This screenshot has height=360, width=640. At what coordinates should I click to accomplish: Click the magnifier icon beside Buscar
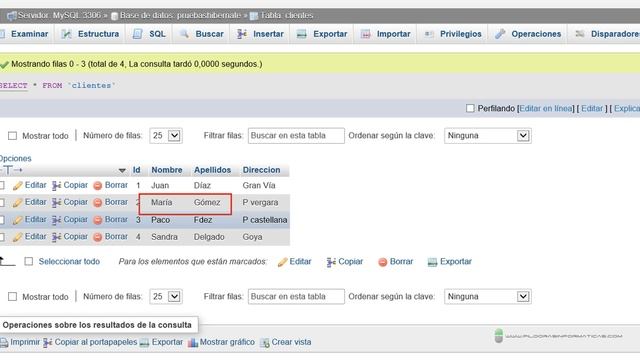[x=184, y=34]
